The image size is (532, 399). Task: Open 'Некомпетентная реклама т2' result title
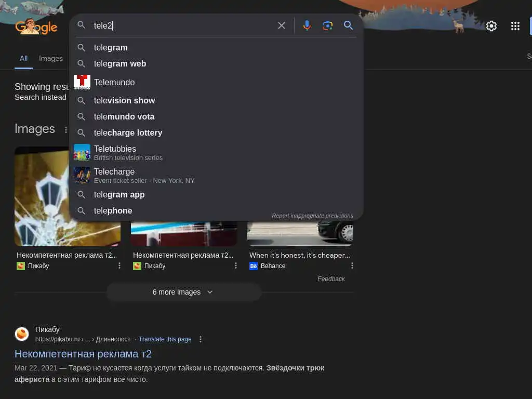(x=83, y=354)
